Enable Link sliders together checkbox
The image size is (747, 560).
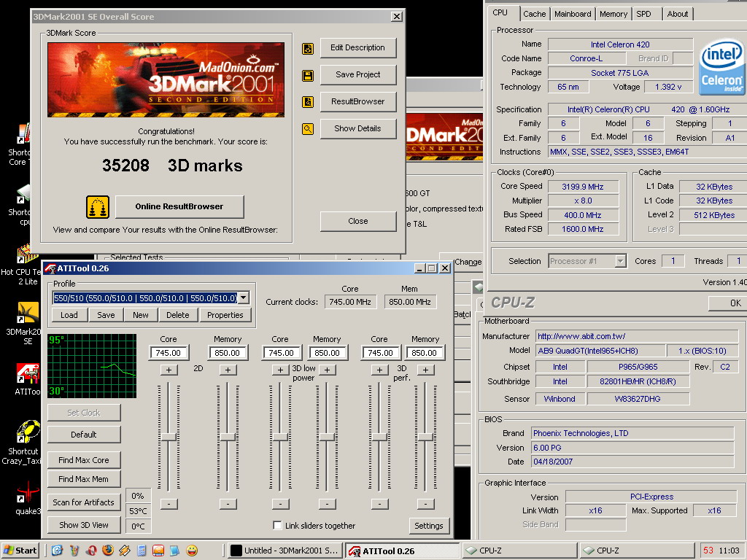click(x=277, y=525)
